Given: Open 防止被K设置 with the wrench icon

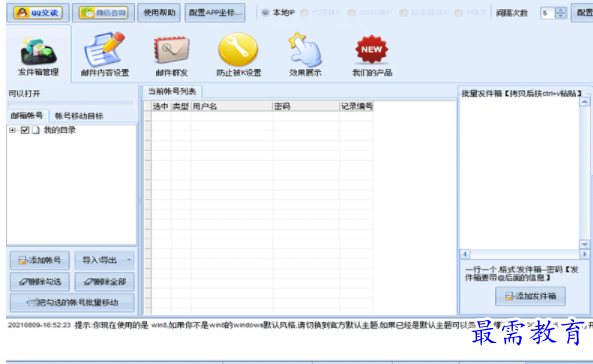Looking at the screenshot, I should point(238,55).
